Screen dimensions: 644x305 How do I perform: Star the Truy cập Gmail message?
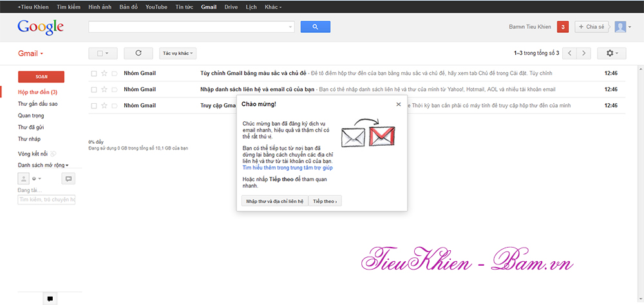pyautogui.click(x=104, y=106)
